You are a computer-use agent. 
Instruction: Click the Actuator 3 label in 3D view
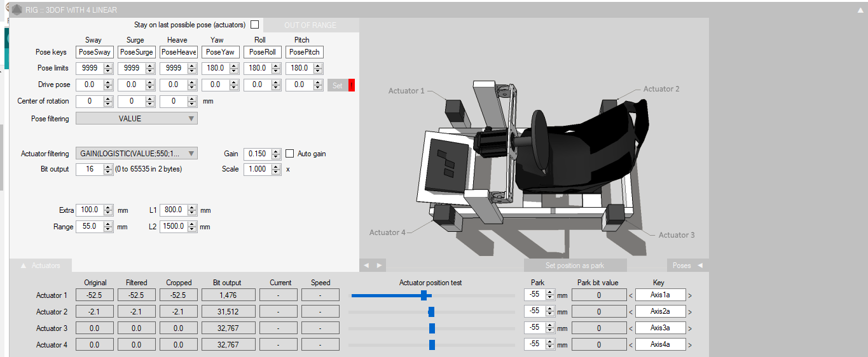tap(677, 235)
